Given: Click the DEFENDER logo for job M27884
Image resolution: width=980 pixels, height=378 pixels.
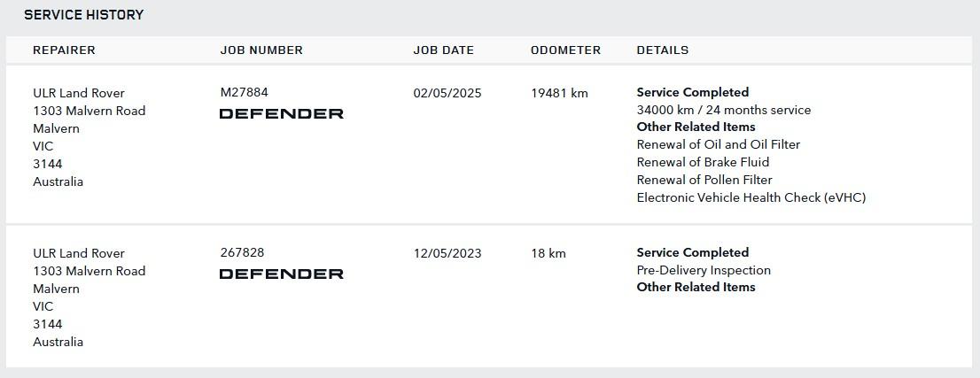Looking at the screenshot, I should click(x=281, y=113).
